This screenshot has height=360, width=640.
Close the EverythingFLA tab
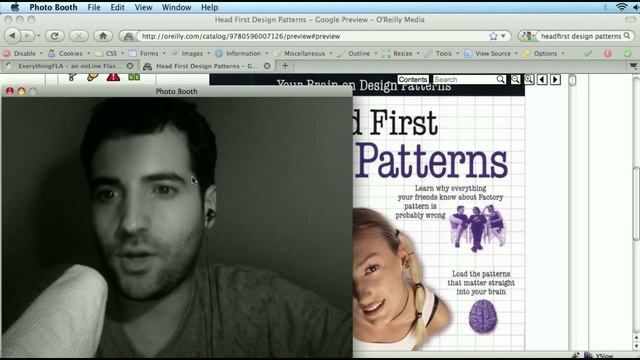(x=130, y=66)
